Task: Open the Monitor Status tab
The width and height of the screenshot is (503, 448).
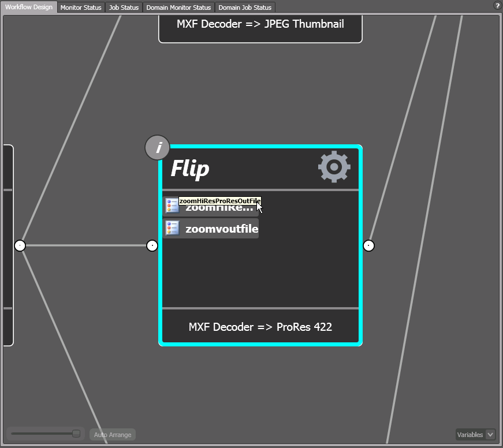Action: 81,8
